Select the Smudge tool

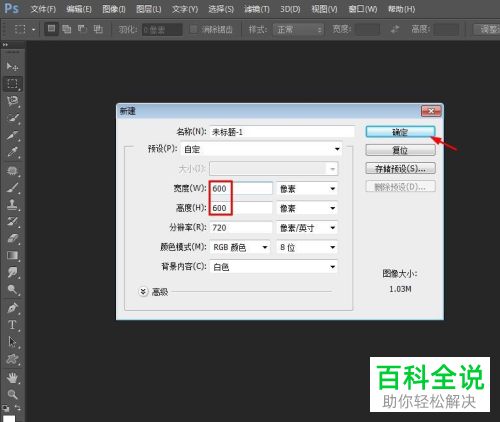click(12, 272)
